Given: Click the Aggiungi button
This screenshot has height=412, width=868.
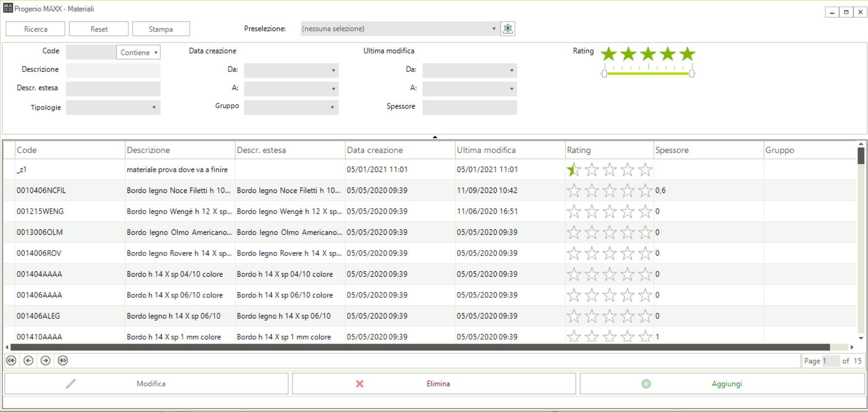Looking at the screenshot, I should pyautogui.click(x=722, y=383).
